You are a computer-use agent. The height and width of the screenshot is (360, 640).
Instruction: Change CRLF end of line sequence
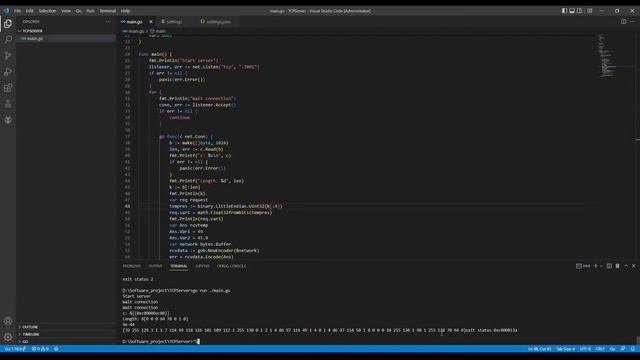600,349
